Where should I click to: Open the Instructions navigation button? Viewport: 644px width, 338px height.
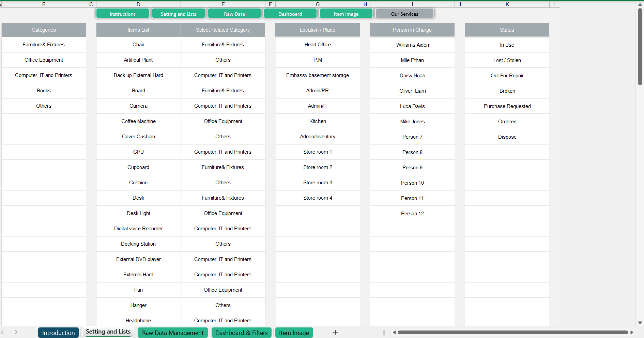(123, 14)
